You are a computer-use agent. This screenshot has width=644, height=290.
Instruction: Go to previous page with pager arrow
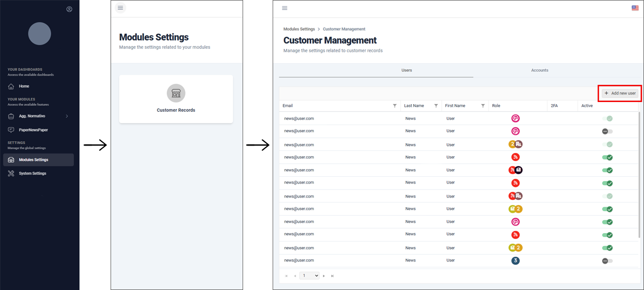point(295,275)
